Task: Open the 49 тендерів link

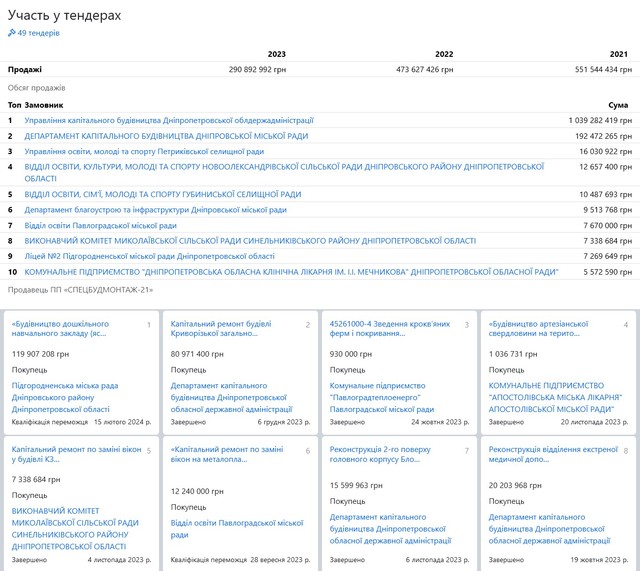Action: (38, 33)
